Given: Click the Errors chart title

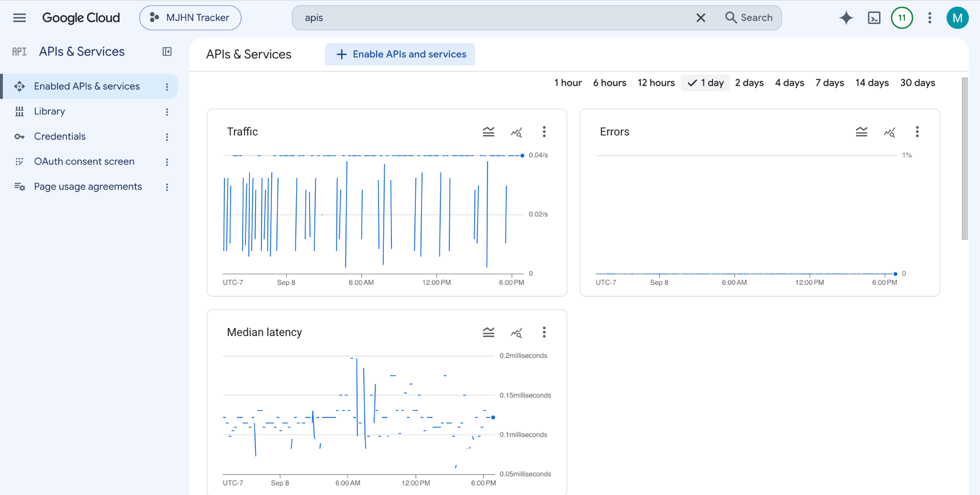Looking at the screenshot, I should pyautogui.click(x=614, y=132).
